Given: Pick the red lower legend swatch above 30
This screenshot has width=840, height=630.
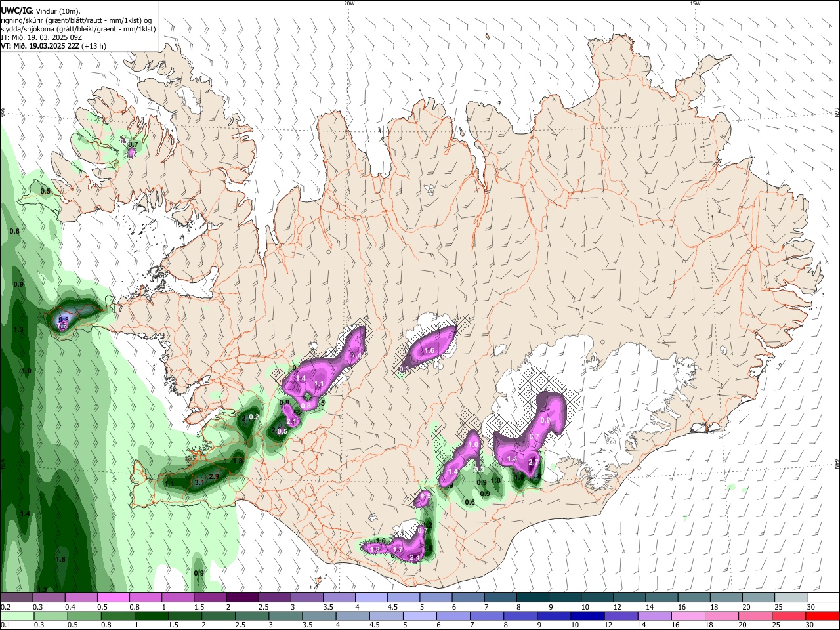Looking at the screenshot, I should click(823, 616).
